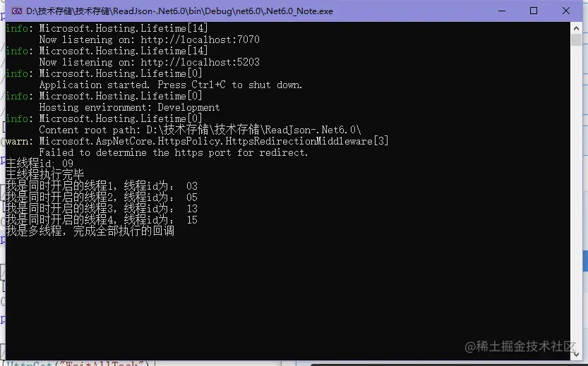
Task: Click the vertical scrollbar thumb
Action: (x=576, y=39)
